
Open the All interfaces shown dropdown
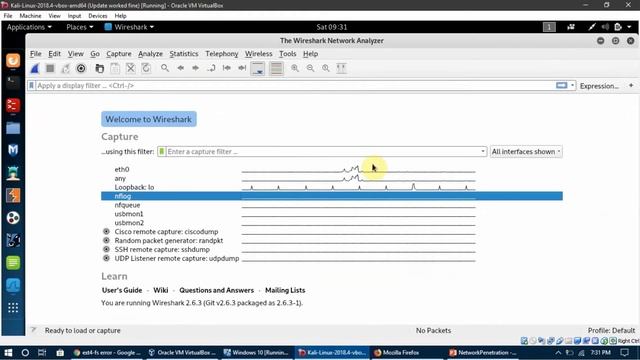pyautogui.click(x=526, y=151)
